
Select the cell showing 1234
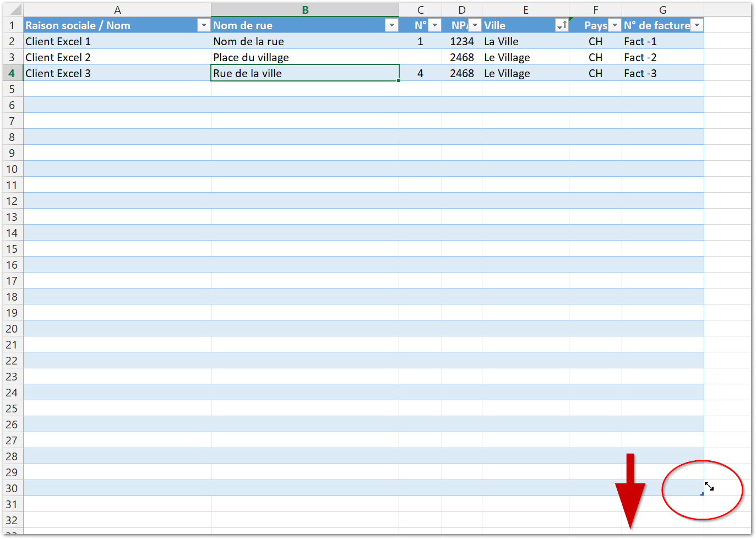[461, 41]
